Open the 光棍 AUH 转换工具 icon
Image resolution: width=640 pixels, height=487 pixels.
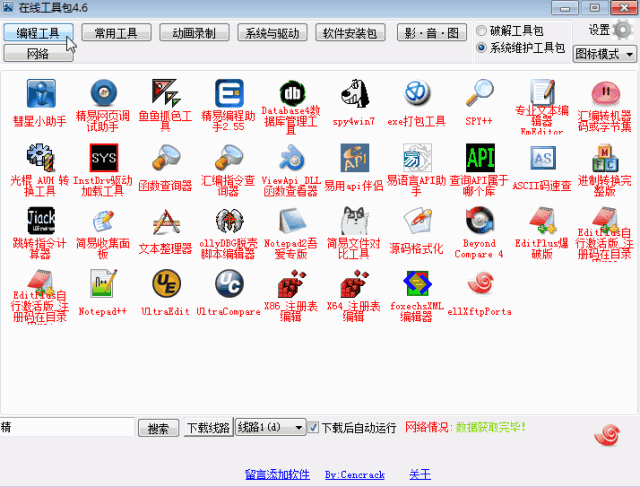(x=41, y=158)
